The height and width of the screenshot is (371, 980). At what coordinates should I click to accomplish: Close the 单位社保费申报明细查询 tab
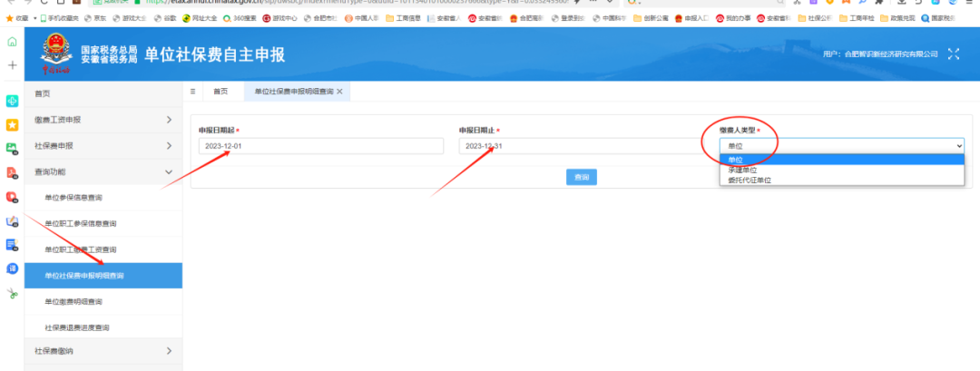339,92
